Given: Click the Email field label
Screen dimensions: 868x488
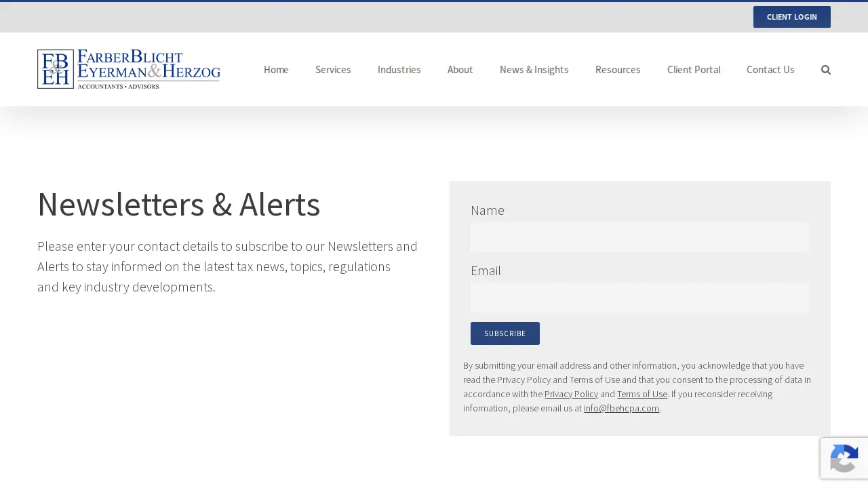Looking at the screenshot, I should pyautogui.click(x=486, y=270).
